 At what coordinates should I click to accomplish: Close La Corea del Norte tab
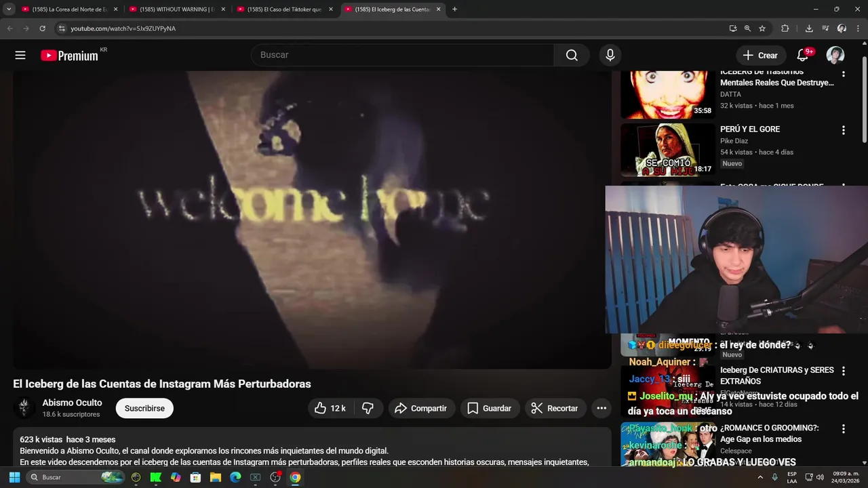click(115, 9)
